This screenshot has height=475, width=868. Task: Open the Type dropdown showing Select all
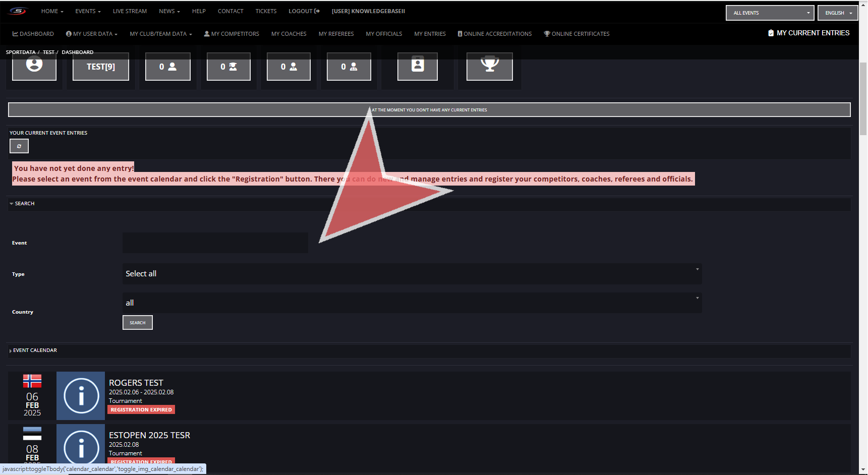coord(412,274)
